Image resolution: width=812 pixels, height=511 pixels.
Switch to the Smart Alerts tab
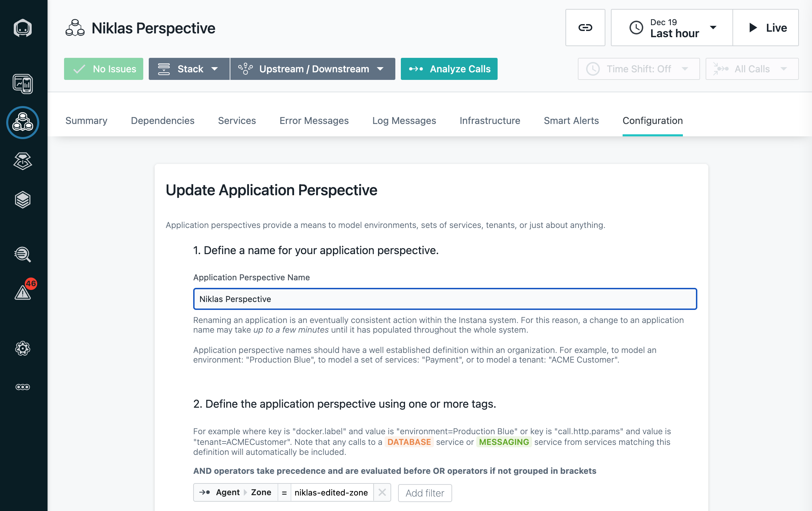pos(571,121)
